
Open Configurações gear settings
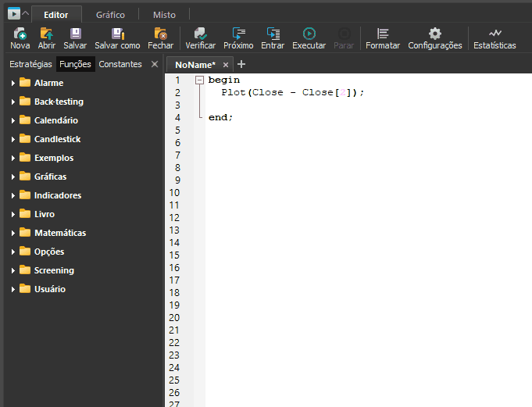pyautogui.click(x=434, y=34)
